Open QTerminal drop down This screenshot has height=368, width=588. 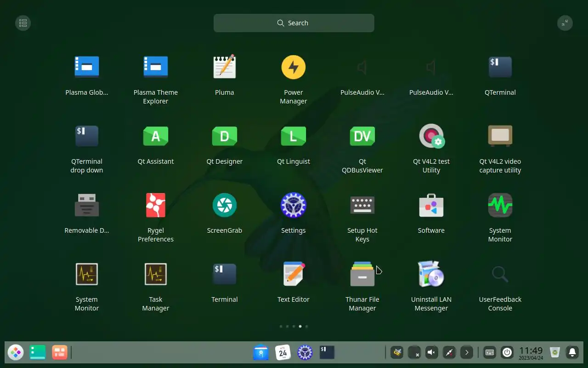(x=87, y=136)
